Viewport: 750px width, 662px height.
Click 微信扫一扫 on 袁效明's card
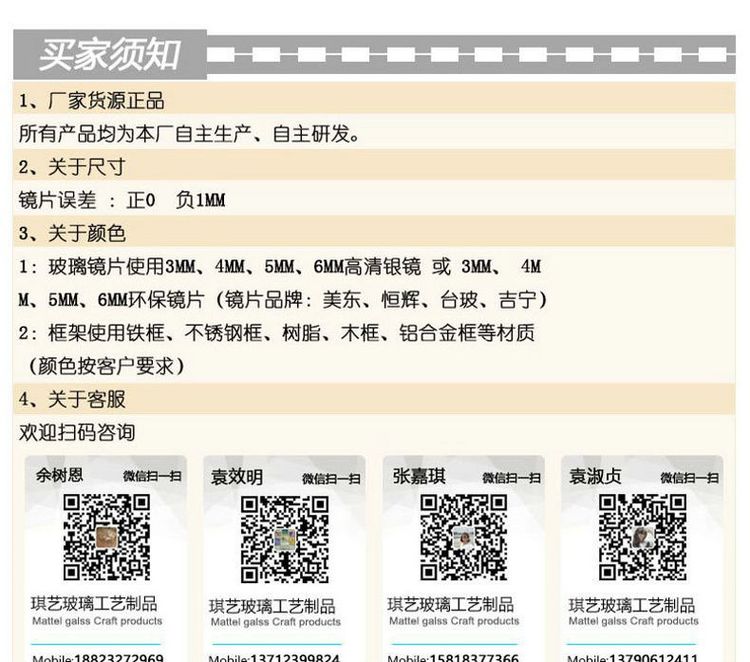coord(331,478)
